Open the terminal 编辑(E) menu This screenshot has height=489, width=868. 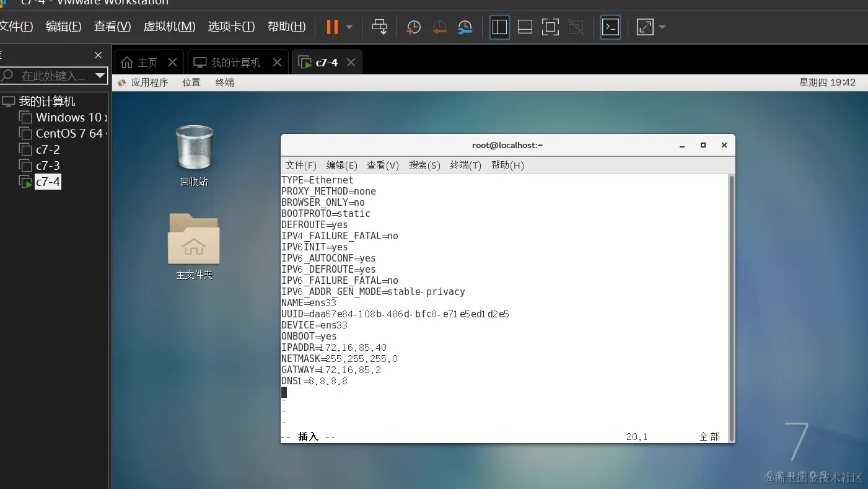342,165
